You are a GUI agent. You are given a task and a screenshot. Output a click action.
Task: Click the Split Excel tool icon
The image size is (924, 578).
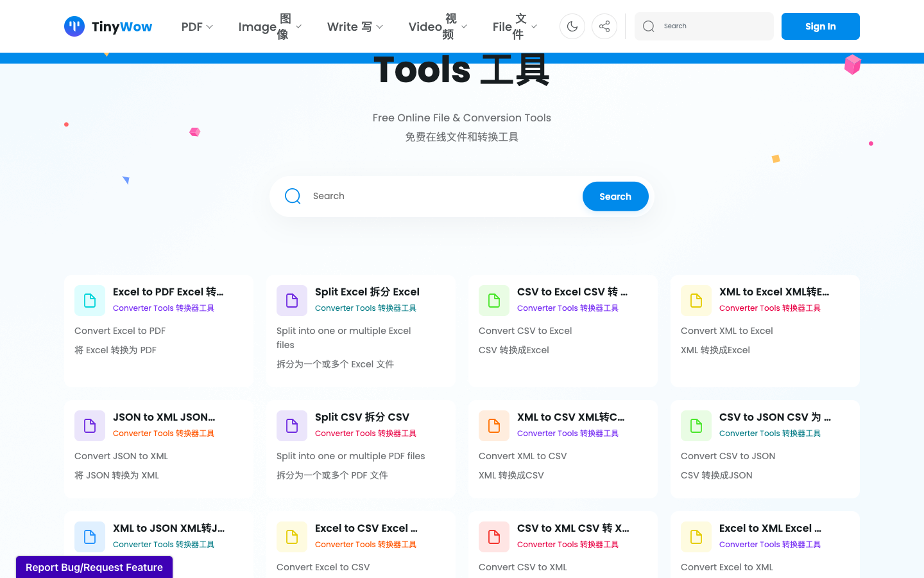pos(292,300)
